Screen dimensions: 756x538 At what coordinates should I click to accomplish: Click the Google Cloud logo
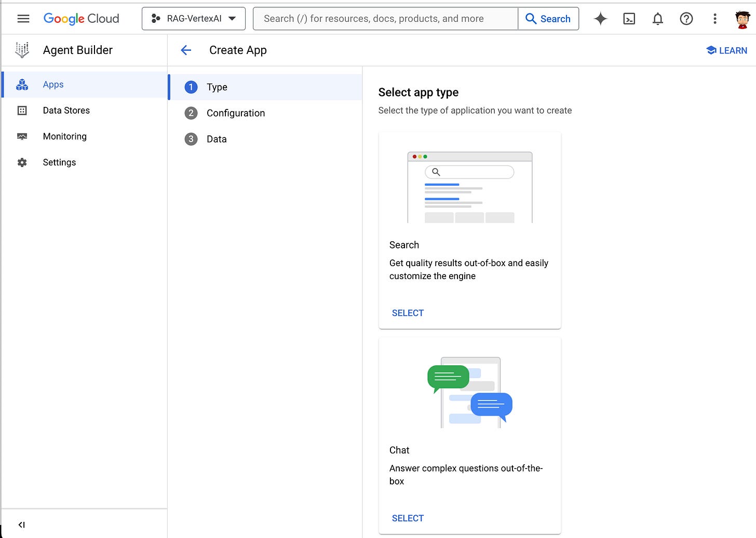(82, 19)
